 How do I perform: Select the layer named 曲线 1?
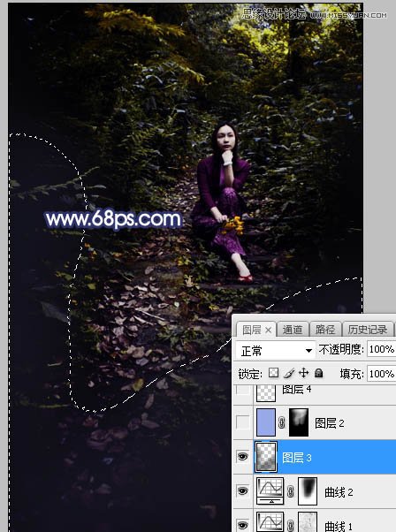pos(339,526)
